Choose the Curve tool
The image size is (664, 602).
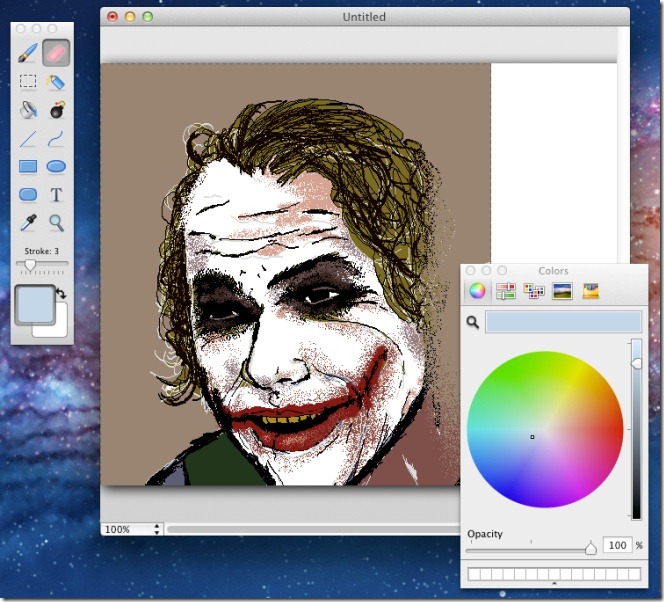tap(56, 138)
